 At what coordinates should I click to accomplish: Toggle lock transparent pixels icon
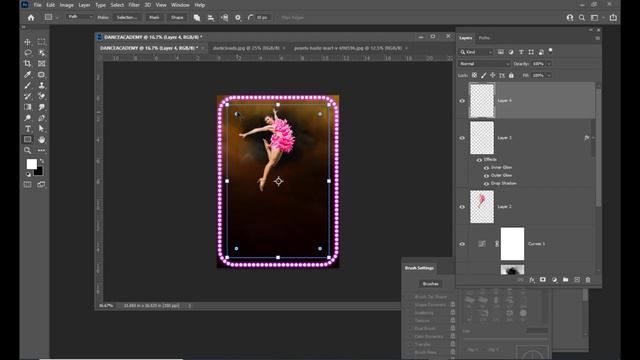coord(474,76)
